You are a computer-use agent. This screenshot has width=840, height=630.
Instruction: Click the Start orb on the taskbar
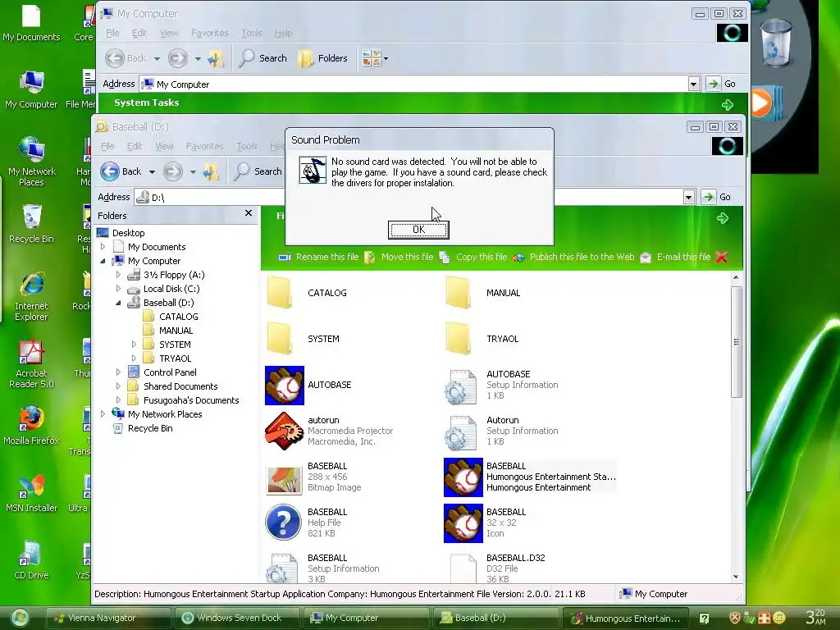point(20,618)
